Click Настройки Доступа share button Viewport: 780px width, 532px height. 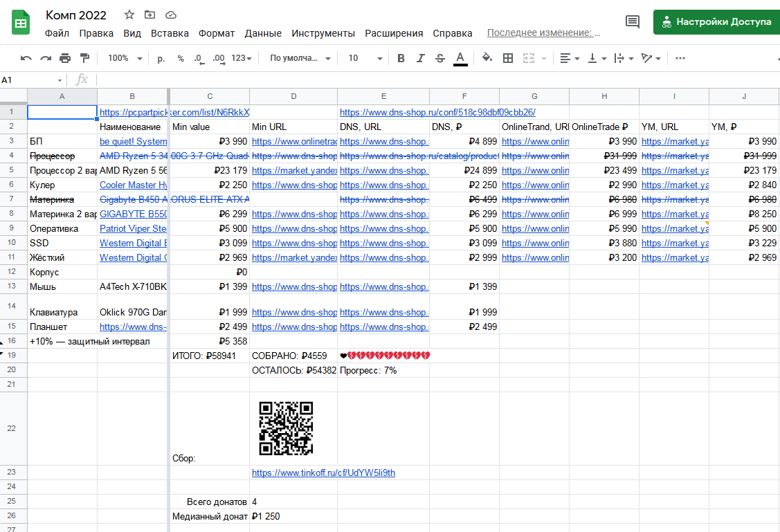pyautogui.click(x=717, y=22)
